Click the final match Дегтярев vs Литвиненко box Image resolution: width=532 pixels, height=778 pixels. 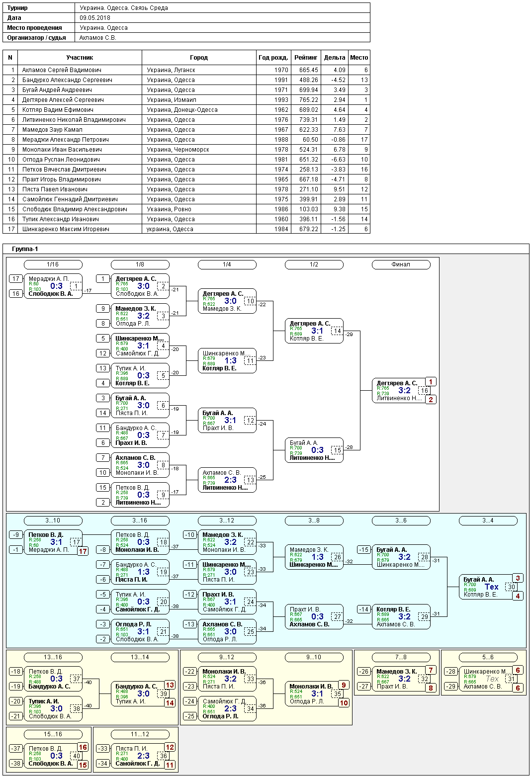point(401,391)
